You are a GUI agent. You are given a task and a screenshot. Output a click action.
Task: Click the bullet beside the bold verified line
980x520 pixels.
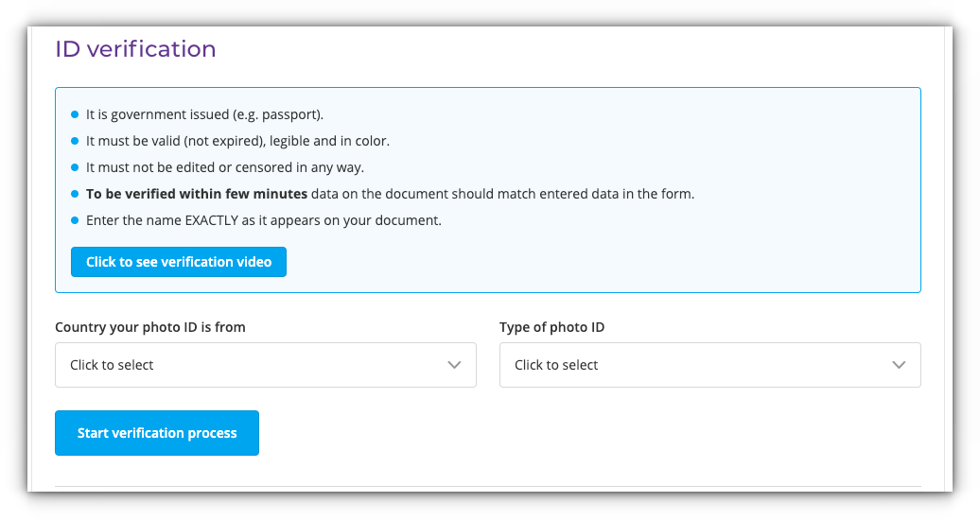point(76,194)
